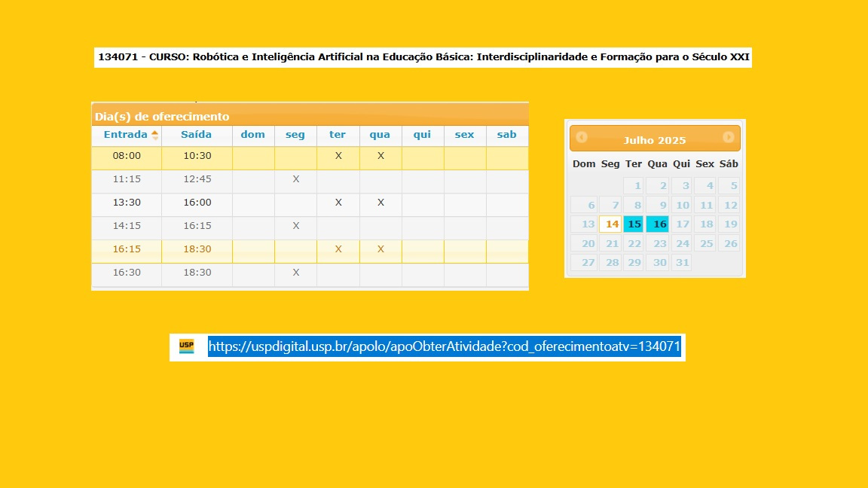Click the previous month arrow in calendar
This screenshot has width=868, height=488.
coord(581,138)
